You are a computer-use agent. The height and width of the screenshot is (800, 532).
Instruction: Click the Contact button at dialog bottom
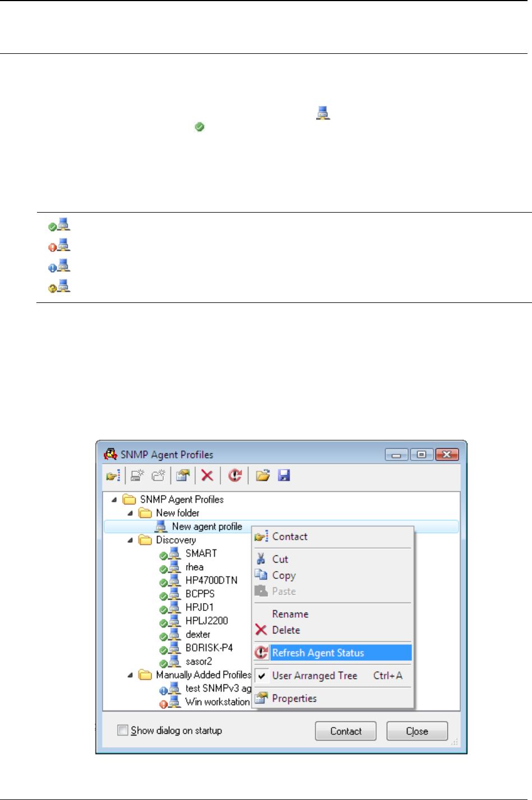click(345, 731)
